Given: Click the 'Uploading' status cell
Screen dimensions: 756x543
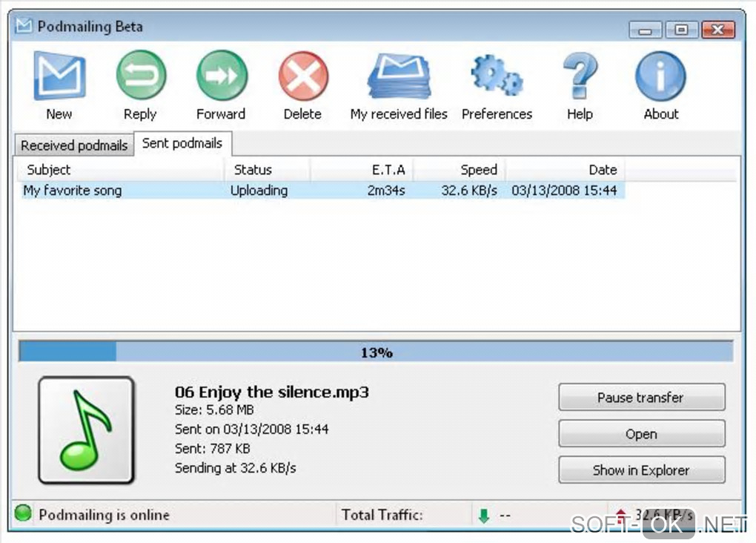Looking at the screenshot, I should (259, 191).
